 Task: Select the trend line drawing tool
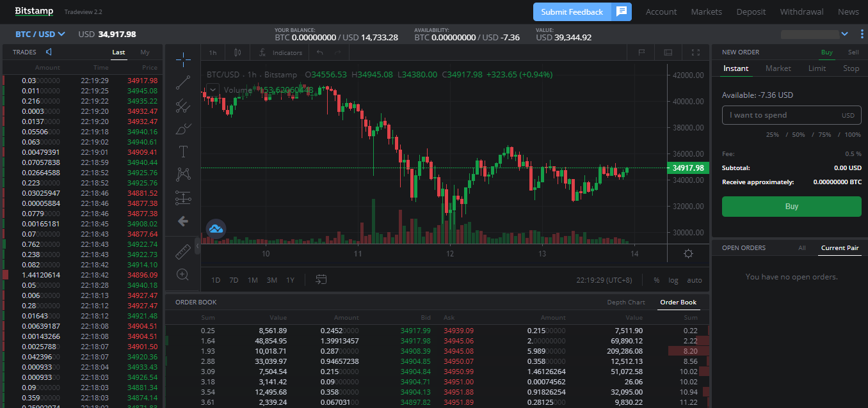coord(183,82)
